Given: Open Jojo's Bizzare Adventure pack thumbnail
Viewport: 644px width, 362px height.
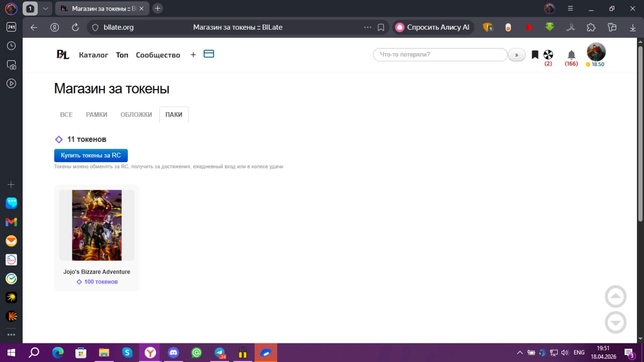Looking at the screenshot, I should [97, 225].
